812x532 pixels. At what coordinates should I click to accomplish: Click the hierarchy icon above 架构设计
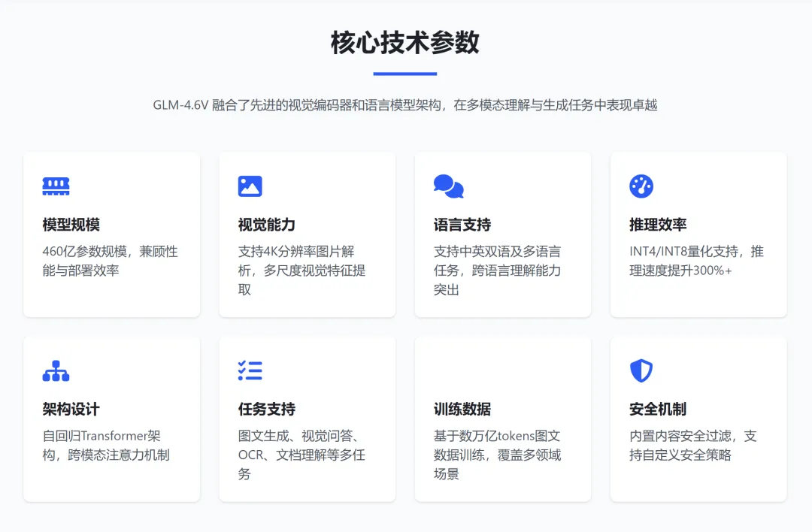(x=56, y=371)
